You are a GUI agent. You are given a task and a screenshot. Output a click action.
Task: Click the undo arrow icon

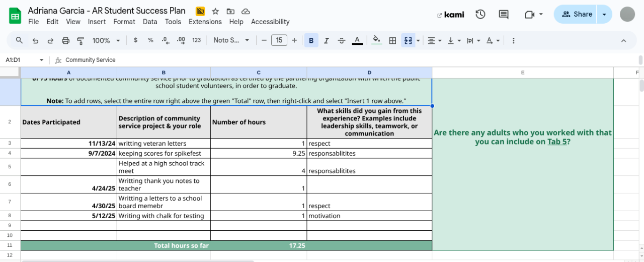click(x=35, y=40)
